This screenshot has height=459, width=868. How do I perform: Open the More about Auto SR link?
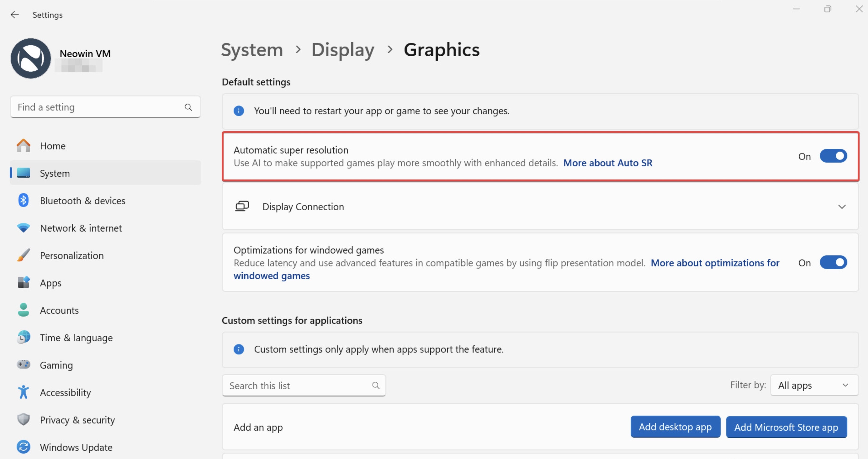pos(608,163)
